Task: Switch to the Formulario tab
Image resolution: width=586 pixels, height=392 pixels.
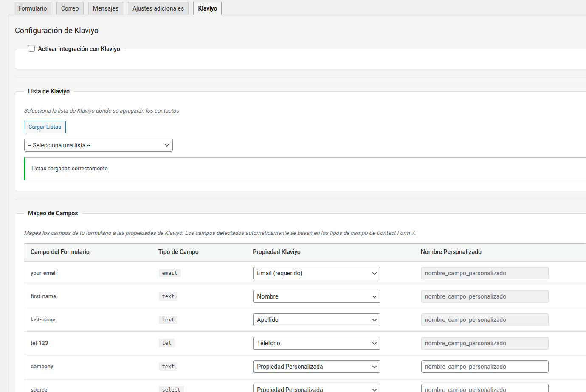Action: pyautogui.click(x=32, y=8)
